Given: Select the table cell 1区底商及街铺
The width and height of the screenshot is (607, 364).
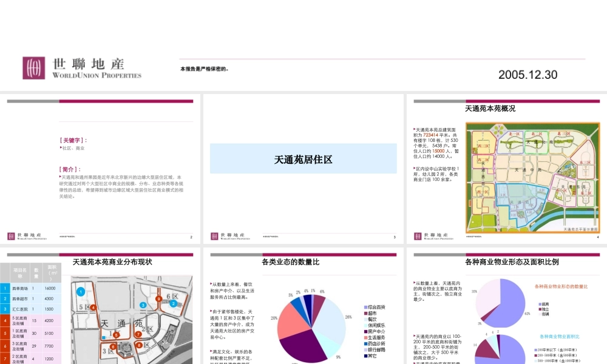Looking at the screenshot, I should [20, 334].
